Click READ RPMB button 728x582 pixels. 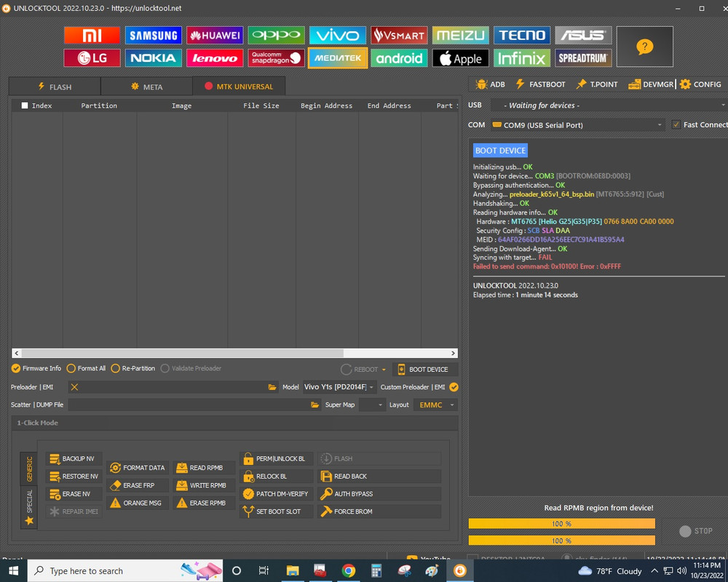click(x=204, y=468)
